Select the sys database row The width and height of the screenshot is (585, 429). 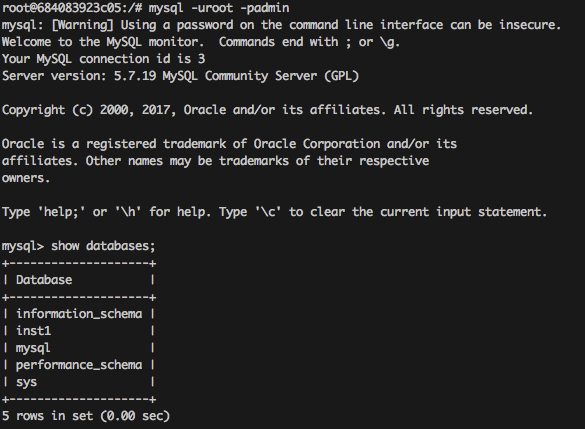tap(79, 382)
